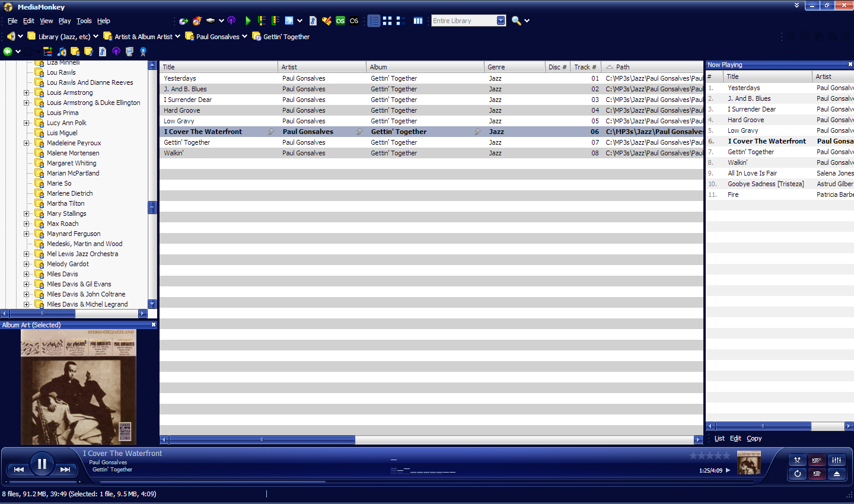The width and height of the screenshot is (854, 504).
Task: Click the synchronize device icon with green arrow
Action: click(183, 21)
